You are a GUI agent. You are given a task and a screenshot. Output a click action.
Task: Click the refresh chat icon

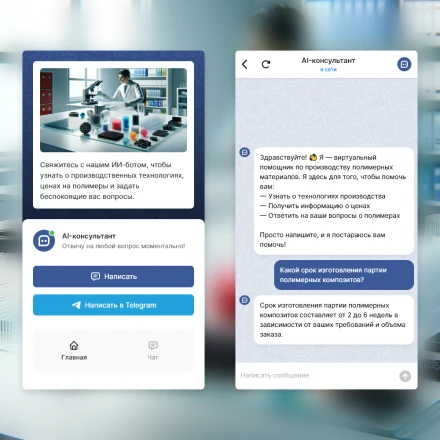(266, 64)
